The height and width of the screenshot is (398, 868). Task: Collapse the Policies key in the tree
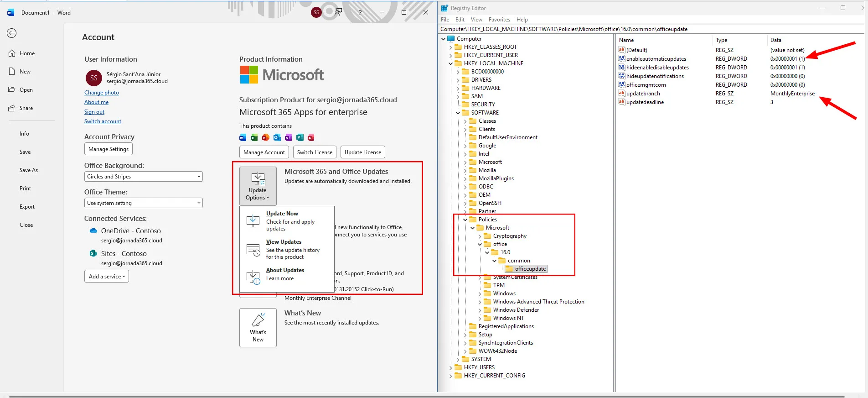coord(465,220)
